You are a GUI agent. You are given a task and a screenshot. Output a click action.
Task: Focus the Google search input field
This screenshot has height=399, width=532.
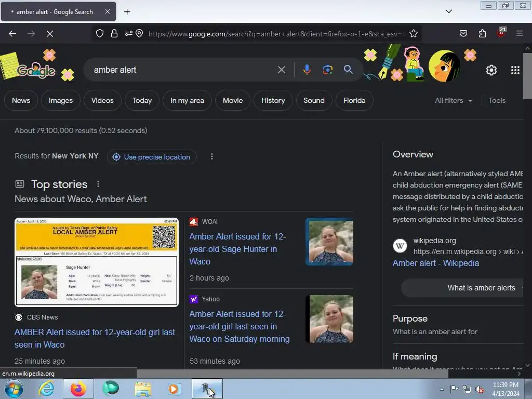pyautogui.click(x=183, y=70)
